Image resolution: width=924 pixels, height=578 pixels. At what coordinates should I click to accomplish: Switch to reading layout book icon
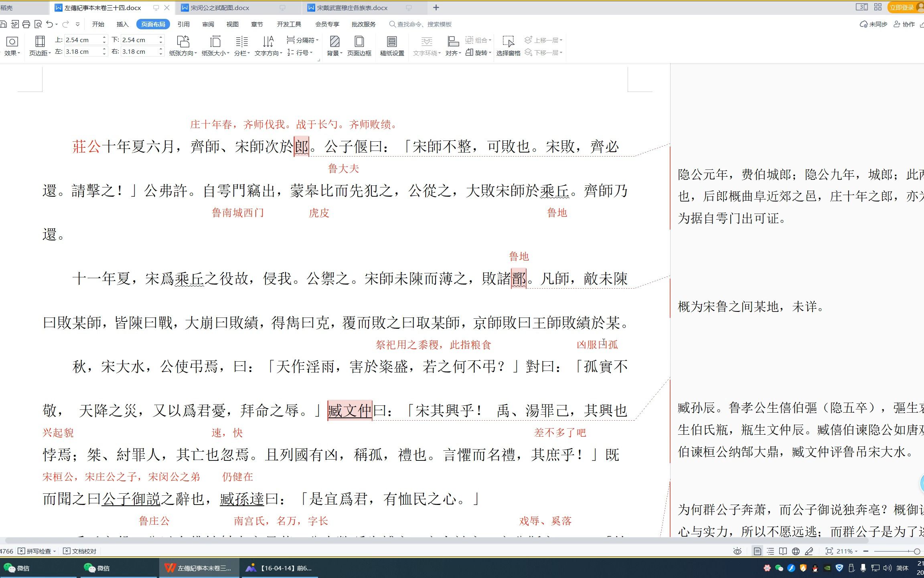point(783,551)
